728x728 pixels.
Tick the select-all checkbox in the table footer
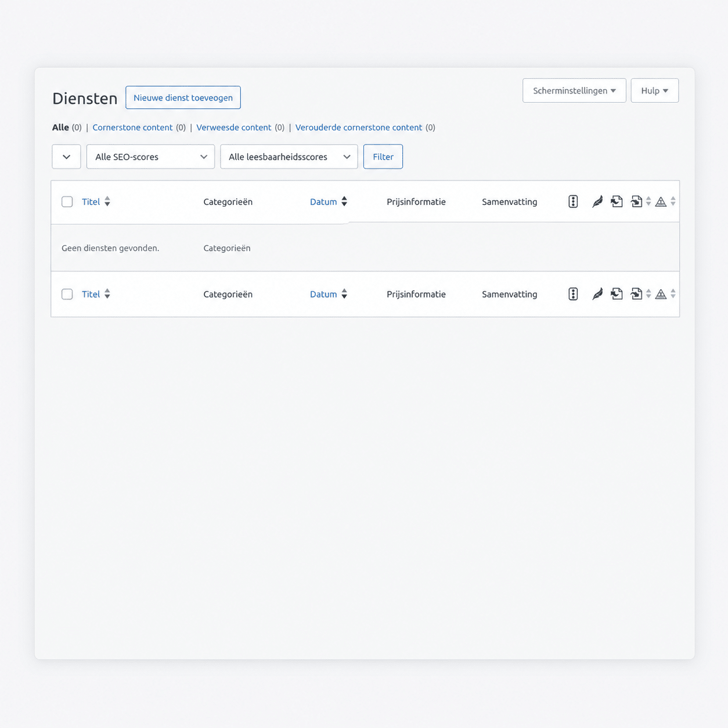(x=67, y=294)
